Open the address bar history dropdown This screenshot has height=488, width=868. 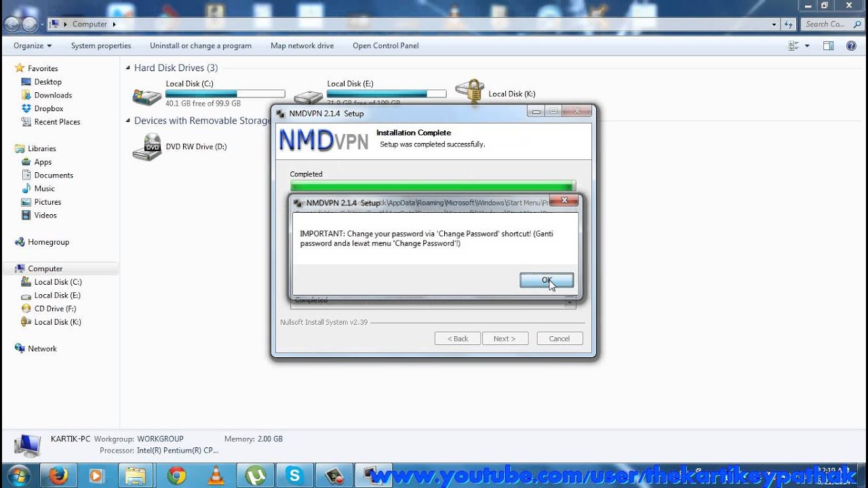pyautogui.click(x=774, y=24)
